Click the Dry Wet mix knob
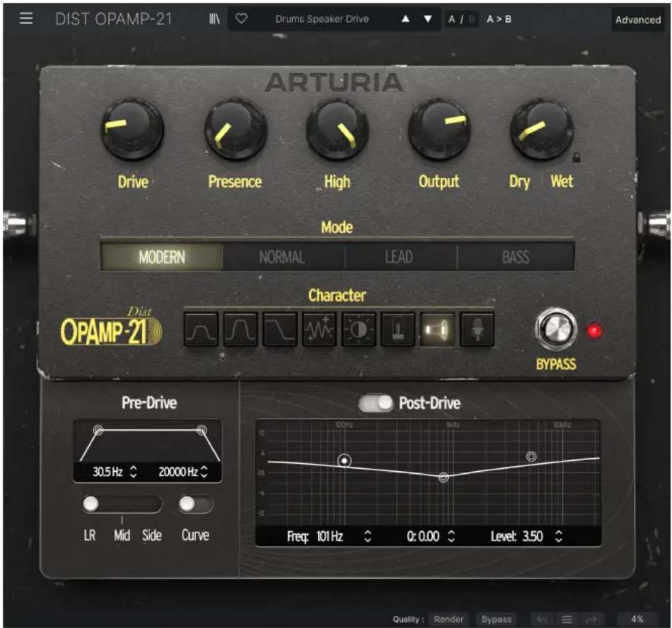This screenshot has height=628, width=672. point(542,129)
